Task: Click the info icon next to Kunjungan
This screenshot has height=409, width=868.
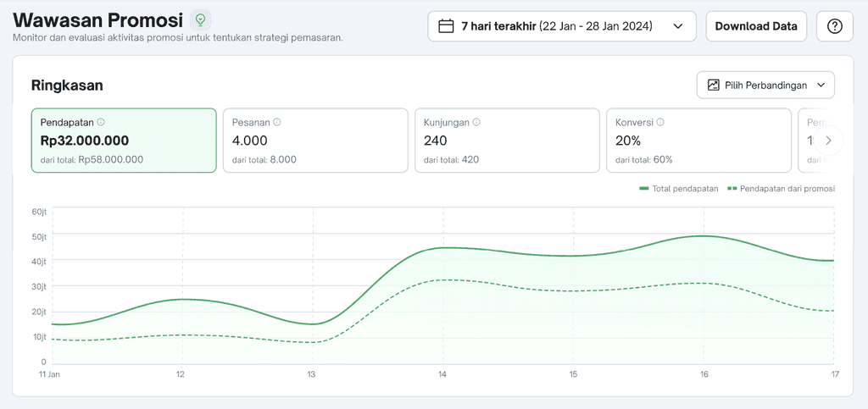Action: (476, 122)
